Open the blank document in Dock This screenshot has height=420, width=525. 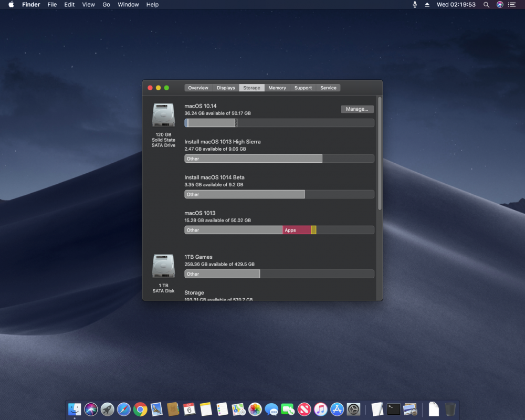(x=434, y=409)
